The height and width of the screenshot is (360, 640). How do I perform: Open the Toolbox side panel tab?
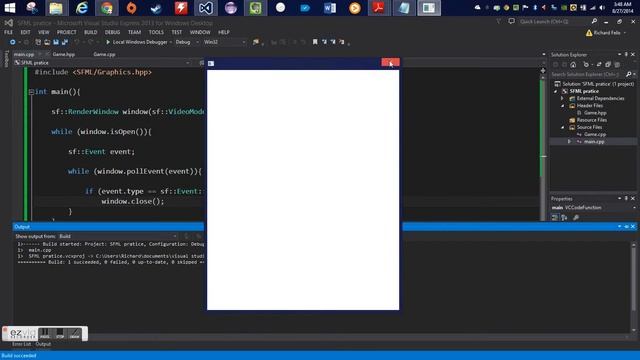pyautogui.click(x=6, y=59)
